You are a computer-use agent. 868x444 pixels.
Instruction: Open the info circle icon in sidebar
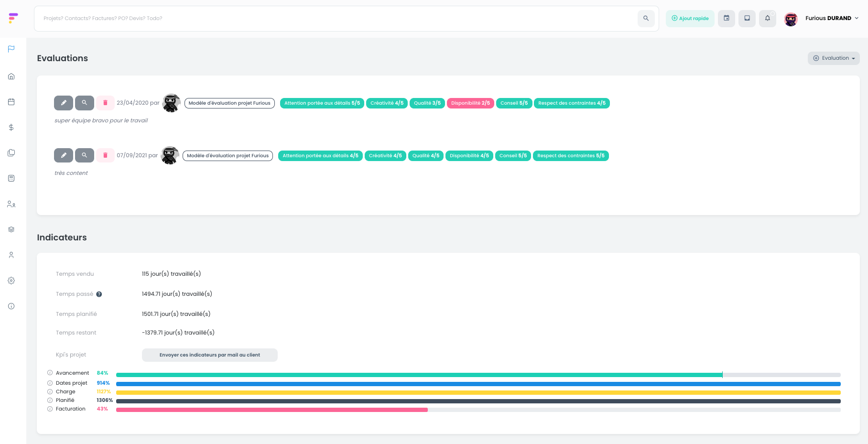click(x=11, y=306)
